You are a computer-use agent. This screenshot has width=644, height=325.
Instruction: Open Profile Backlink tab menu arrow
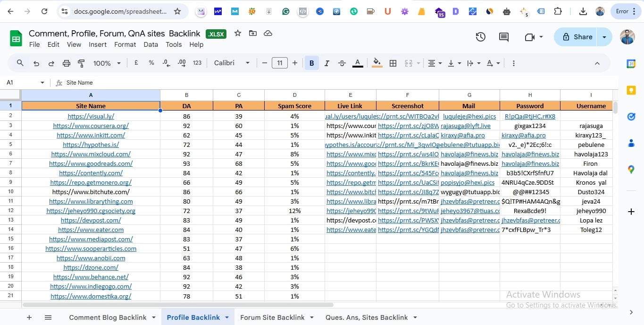(x=227, y=317)
